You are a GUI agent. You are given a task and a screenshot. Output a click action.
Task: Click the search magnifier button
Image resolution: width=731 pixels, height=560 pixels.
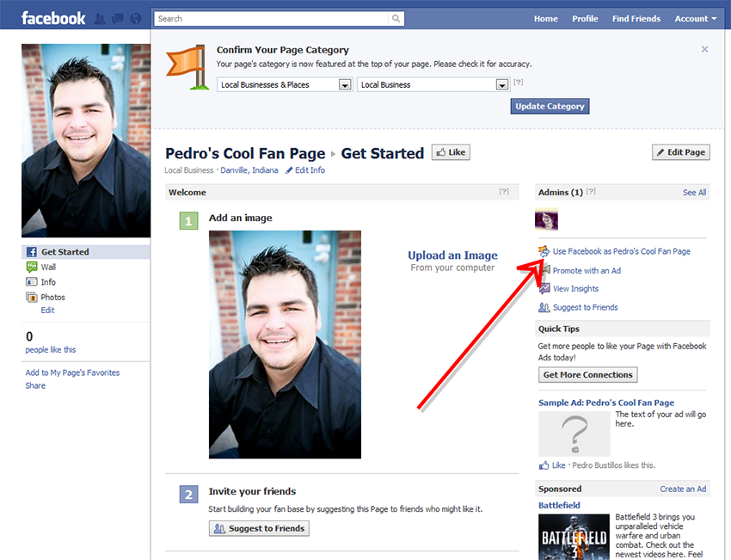(x=396, y=19)
